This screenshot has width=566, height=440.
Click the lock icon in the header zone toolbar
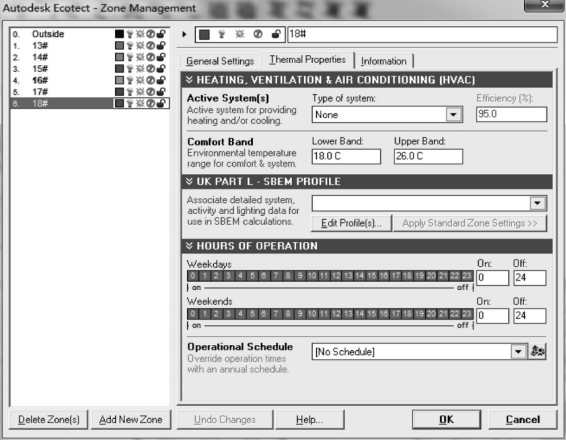click(276, 34)
